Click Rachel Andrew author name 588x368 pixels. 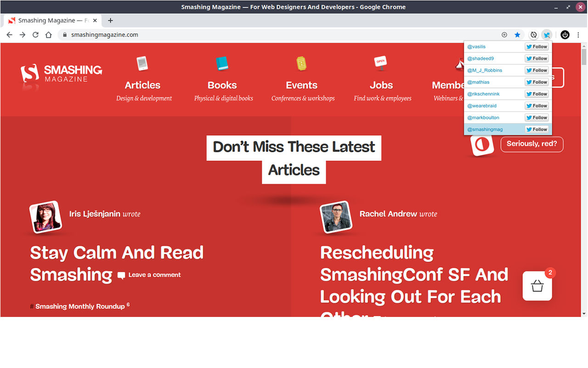[x=388, y=214]
